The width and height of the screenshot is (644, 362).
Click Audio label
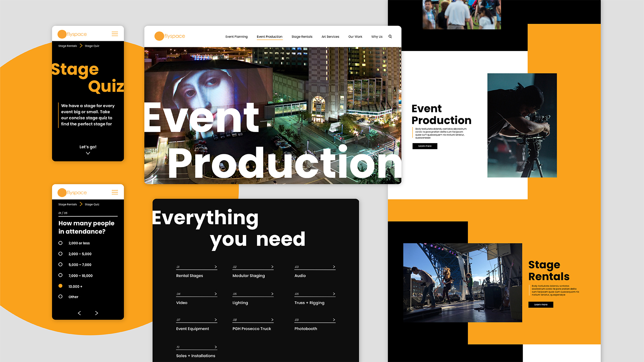[x=300, y=276]
